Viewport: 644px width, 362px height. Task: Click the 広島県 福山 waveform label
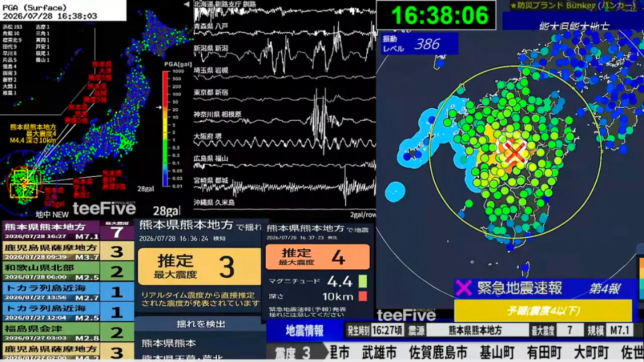212,159
